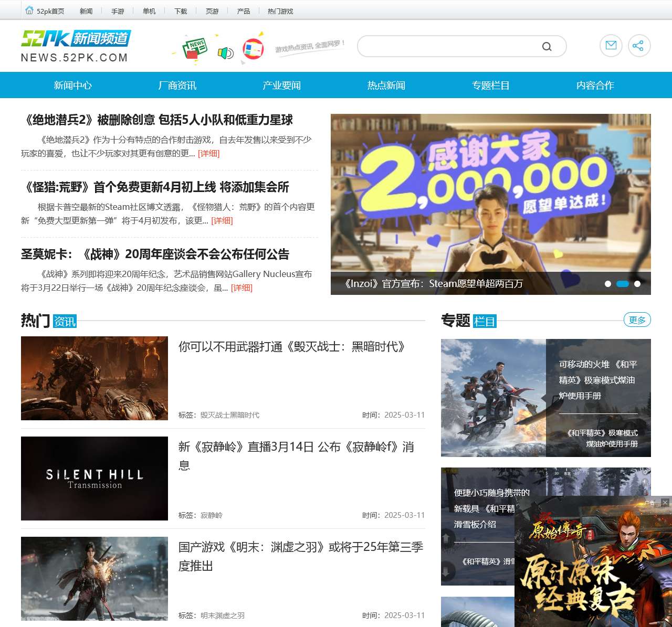Select the first carousel dot

[x=608, y=284]
